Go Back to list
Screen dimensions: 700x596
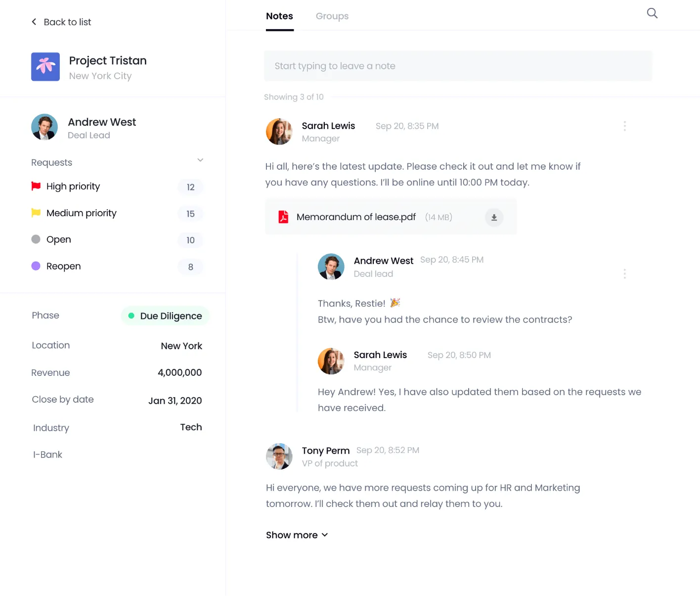(x=61, y=22)
